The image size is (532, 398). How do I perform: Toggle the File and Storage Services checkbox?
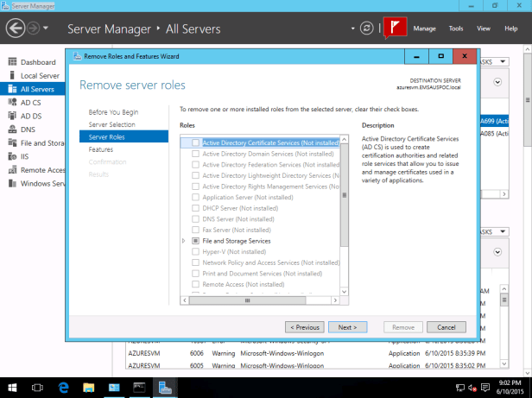[196, 241]
